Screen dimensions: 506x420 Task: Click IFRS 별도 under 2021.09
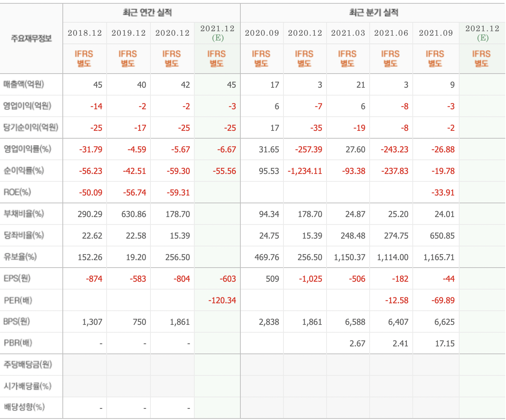[x=435, y=59]
